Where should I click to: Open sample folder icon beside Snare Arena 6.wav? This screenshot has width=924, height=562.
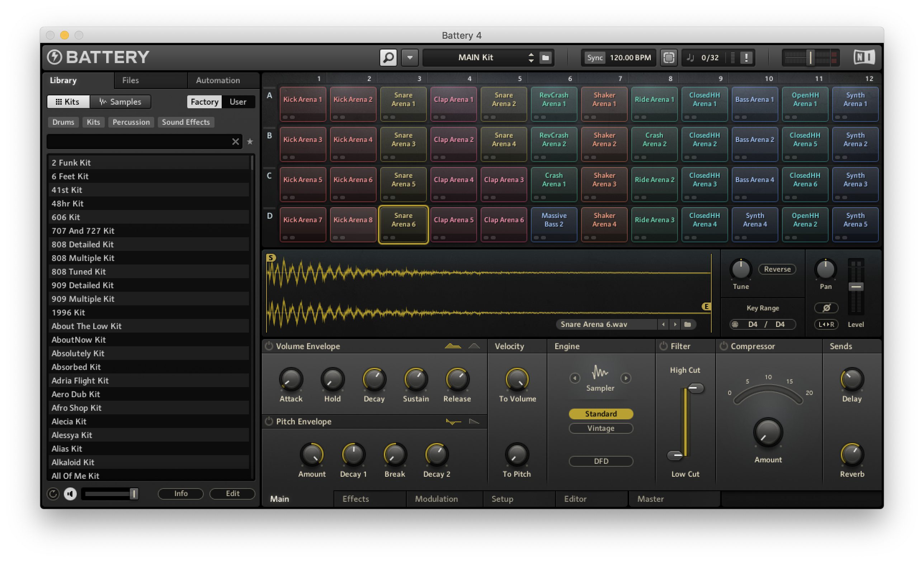pyautogui.click(x=687, y=324)
